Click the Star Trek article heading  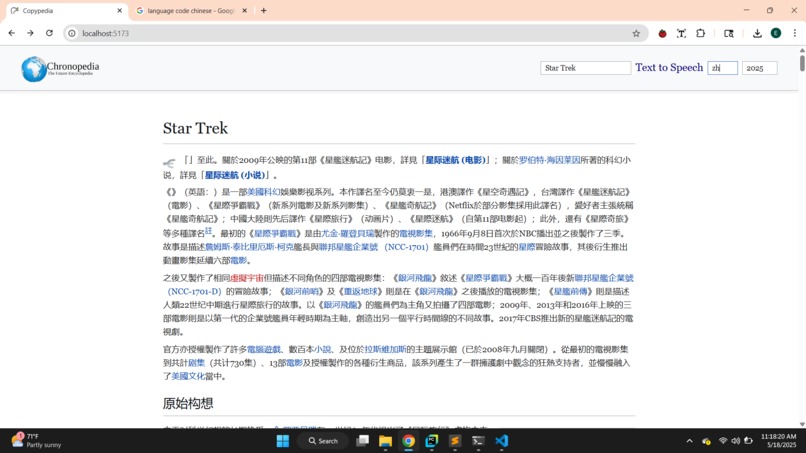point(195,128)
